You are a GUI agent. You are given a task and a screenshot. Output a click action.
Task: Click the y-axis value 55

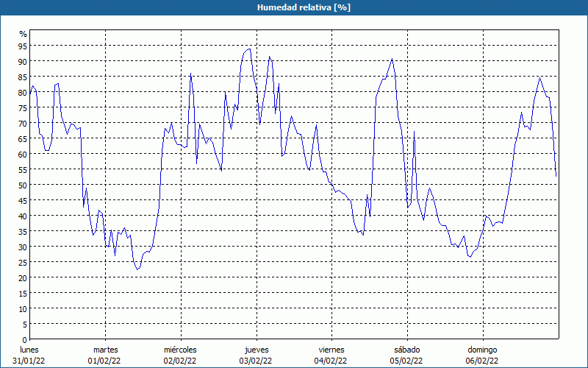[x=23, y=169]
